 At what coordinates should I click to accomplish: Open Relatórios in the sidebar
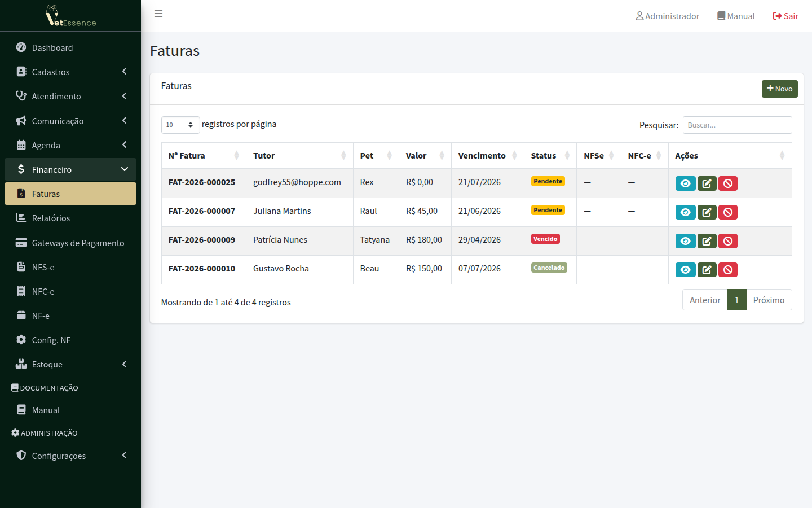70,218
